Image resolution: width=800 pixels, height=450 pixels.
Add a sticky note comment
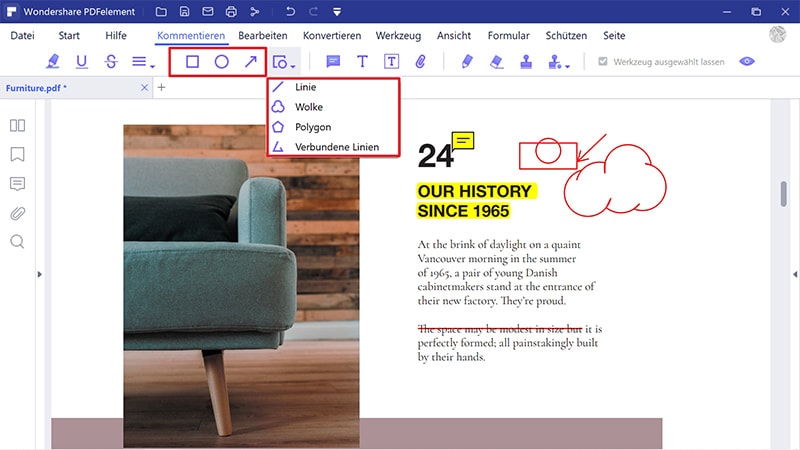333,62
